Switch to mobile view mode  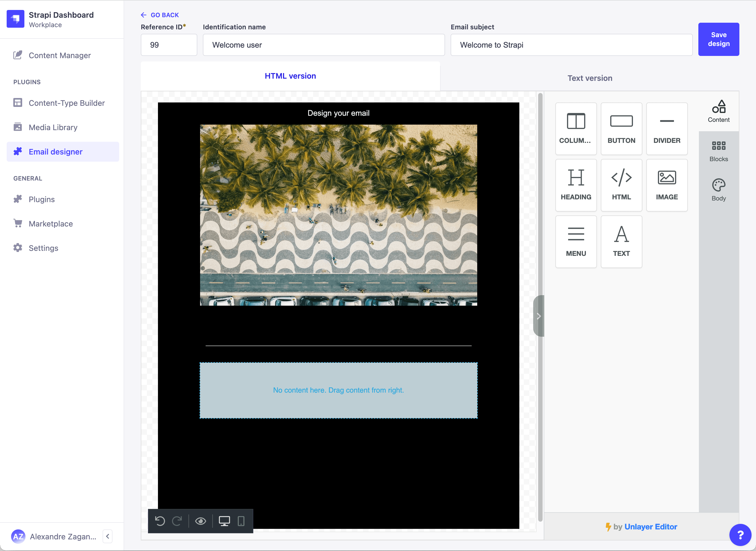point(241,521)
